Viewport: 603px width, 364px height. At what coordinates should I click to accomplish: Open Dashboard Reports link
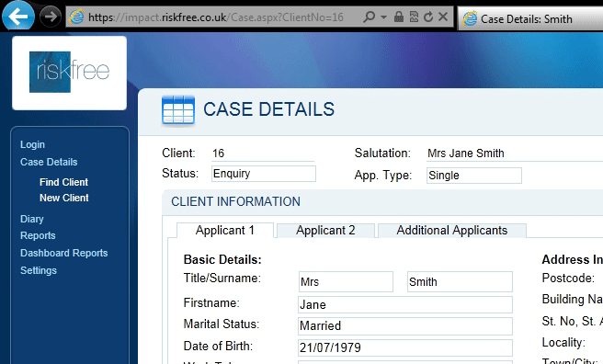[x=63, y=253]
